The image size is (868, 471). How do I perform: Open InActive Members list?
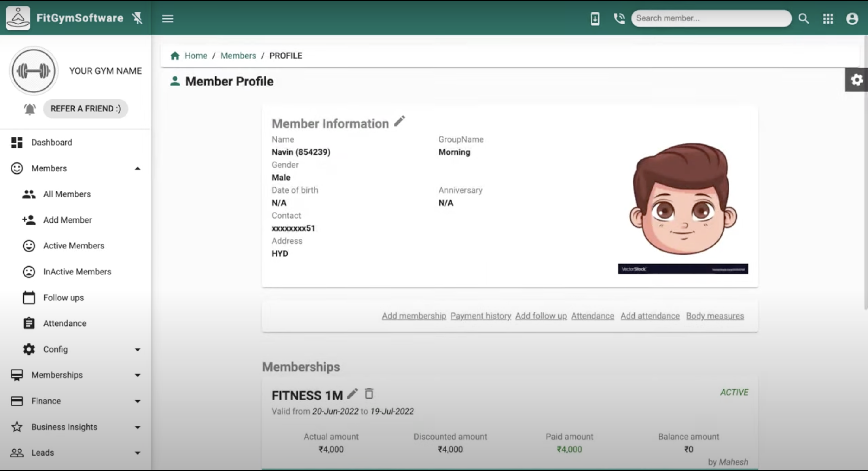(x=77, y=272)
